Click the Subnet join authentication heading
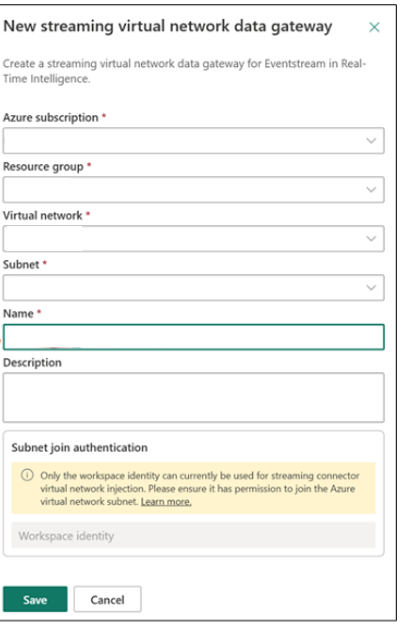This screenshot has height=627, width=410. pos(80,447)
